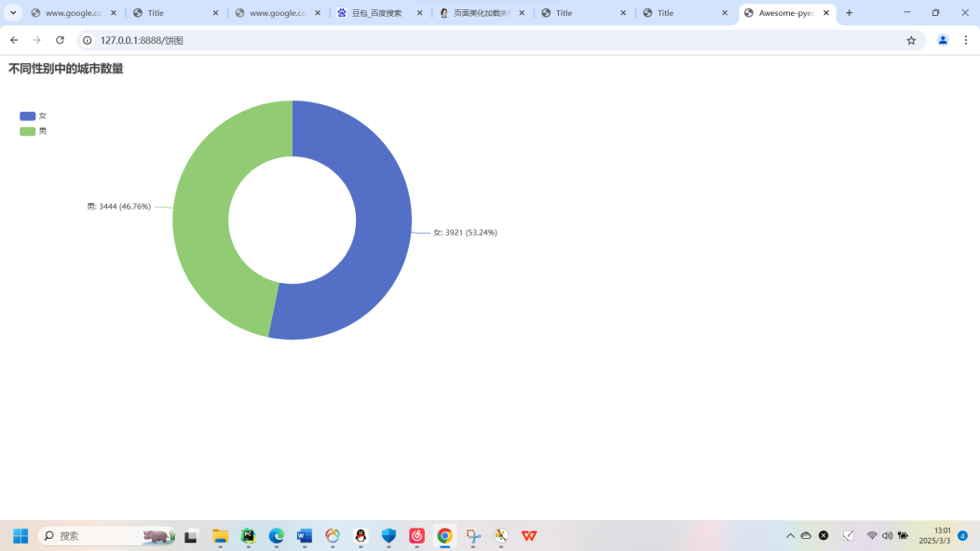
Task: Click the label 女: 3921 (53.24%)
Action: 465,233
